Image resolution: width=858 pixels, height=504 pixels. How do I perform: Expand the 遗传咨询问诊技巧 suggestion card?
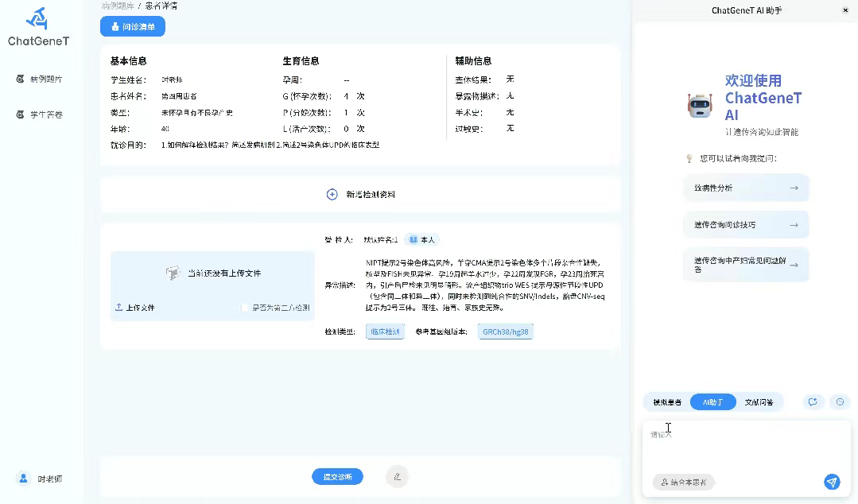click(746, 225)
